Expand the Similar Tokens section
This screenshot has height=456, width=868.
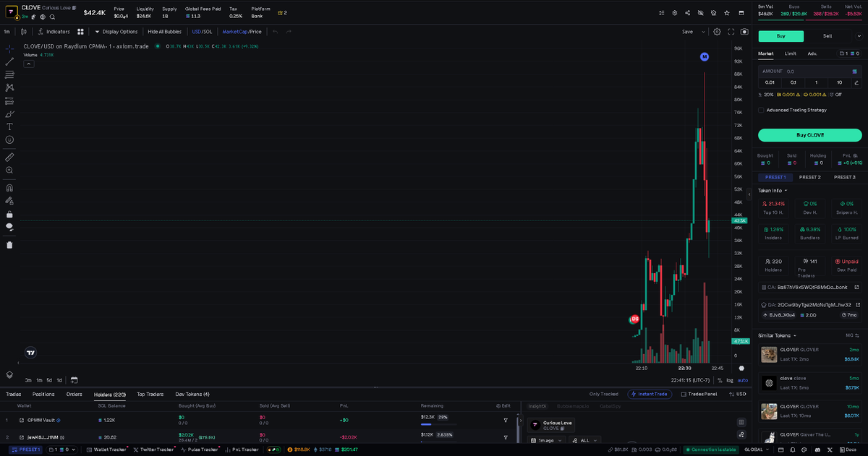(x=777, y=335)
